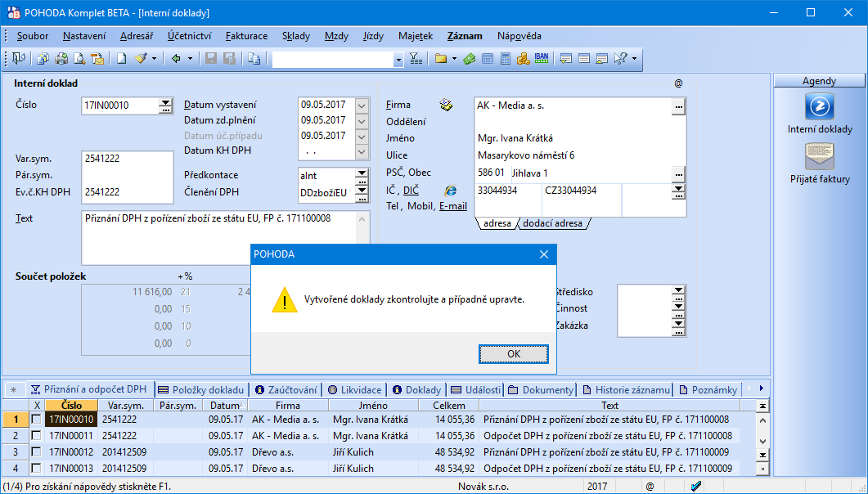This screenshot has height=494, width=868.
Task: Click the ellipsis button next to Jihlava 1
Action: tap(679, 174)
